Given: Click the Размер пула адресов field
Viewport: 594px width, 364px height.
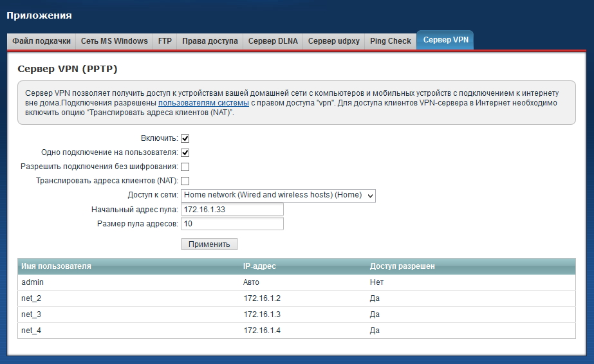Looking at the screenshot, I should pos(232,224).
